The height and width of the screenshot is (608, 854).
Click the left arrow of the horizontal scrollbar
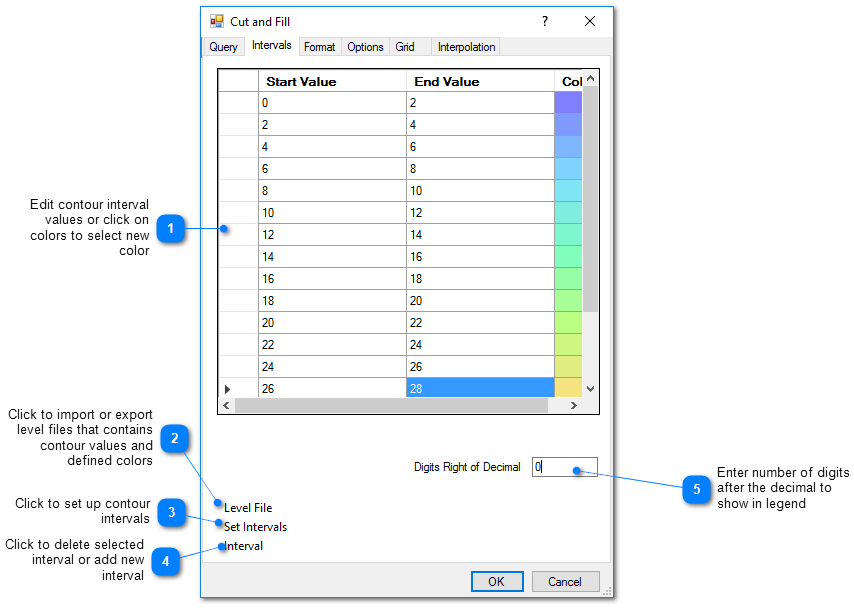226,405
